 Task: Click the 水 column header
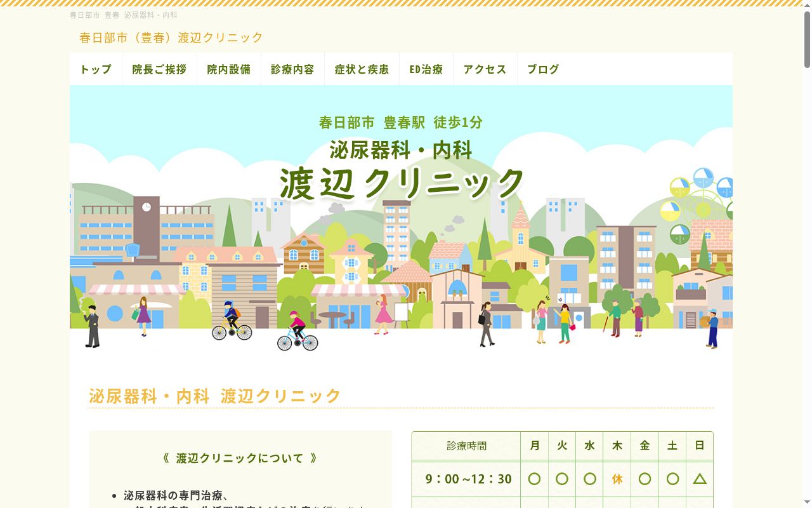589,446
